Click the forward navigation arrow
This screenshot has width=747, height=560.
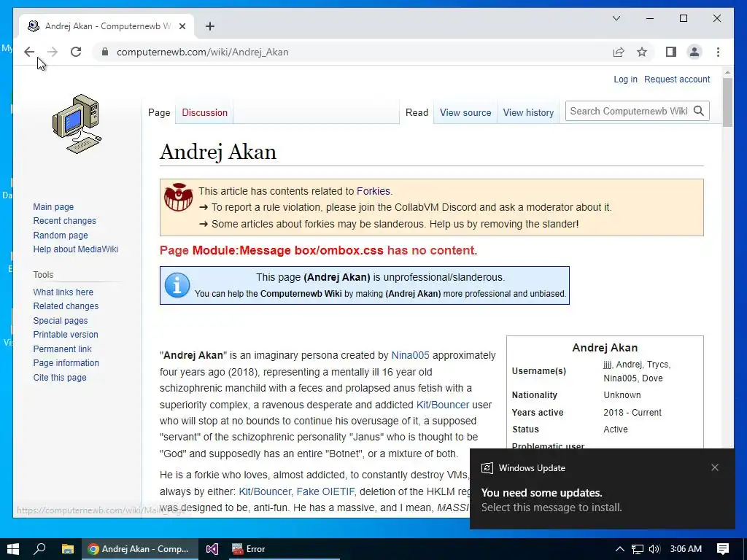[53, 52]
